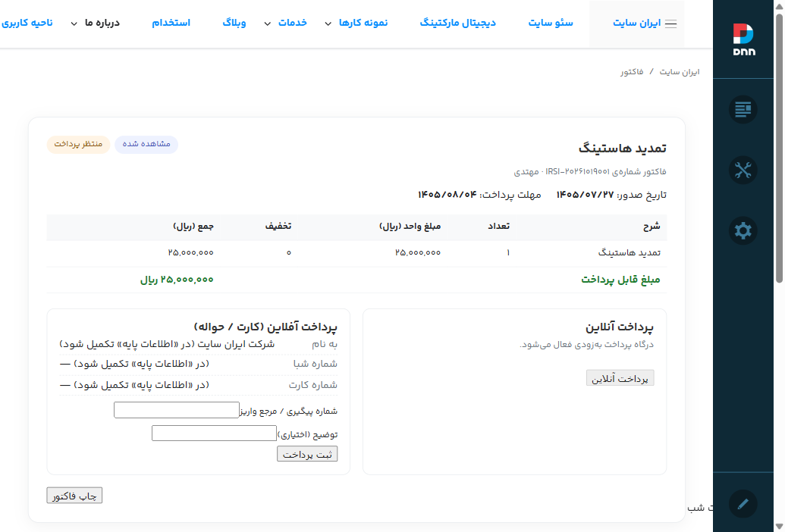
Task: Click the ثبت پرداخت button
Action: click(307, 454)
